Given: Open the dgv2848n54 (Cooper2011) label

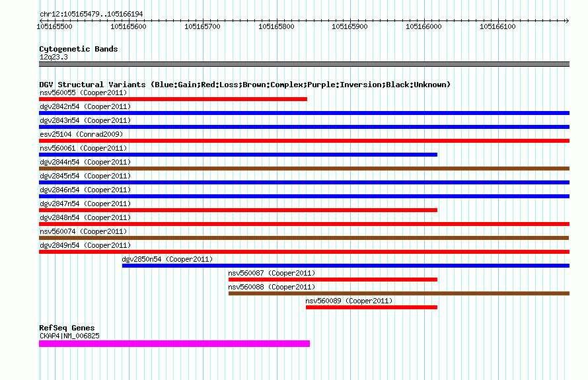Looking at the screenshot, I should [85, 217].
